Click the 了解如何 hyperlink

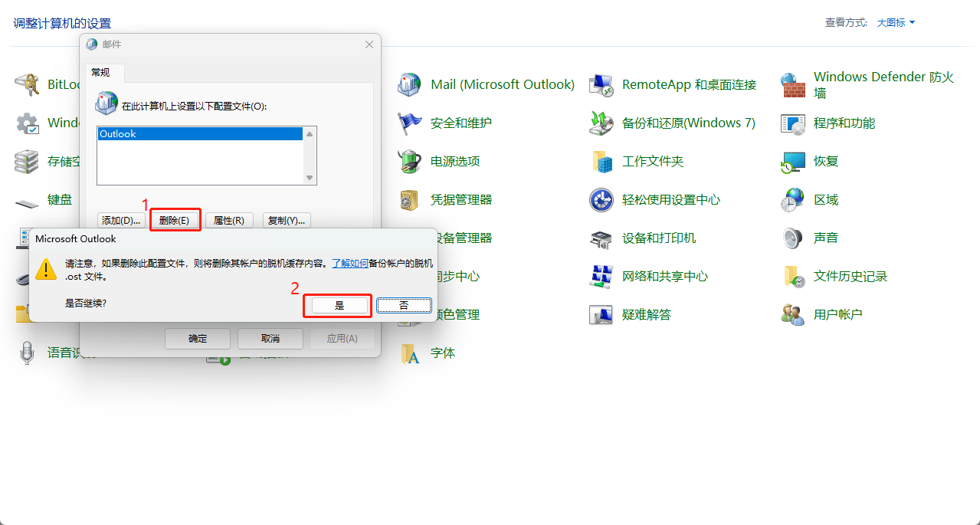[x=349, y=263]
